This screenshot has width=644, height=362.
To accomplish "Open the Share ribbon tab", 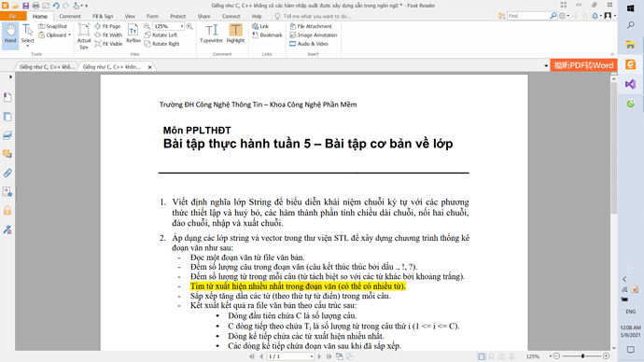I will [x=203, y=17].
